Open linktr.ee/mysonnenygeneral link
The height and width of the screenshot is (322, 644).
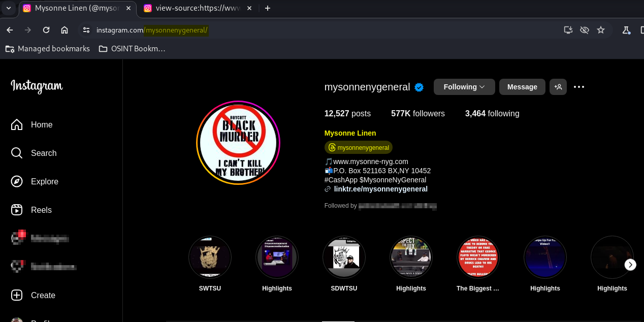coord(380,189)
